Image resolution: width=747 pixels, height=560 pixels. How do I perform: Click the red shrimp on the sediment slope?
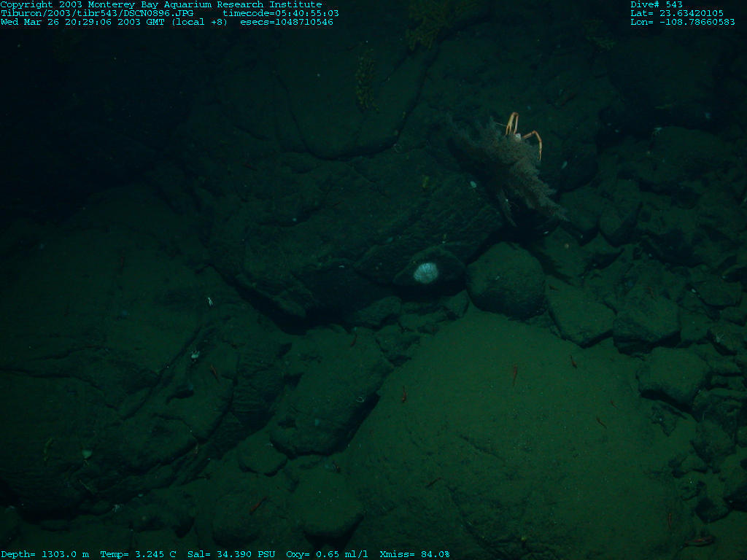pos(514,374)
